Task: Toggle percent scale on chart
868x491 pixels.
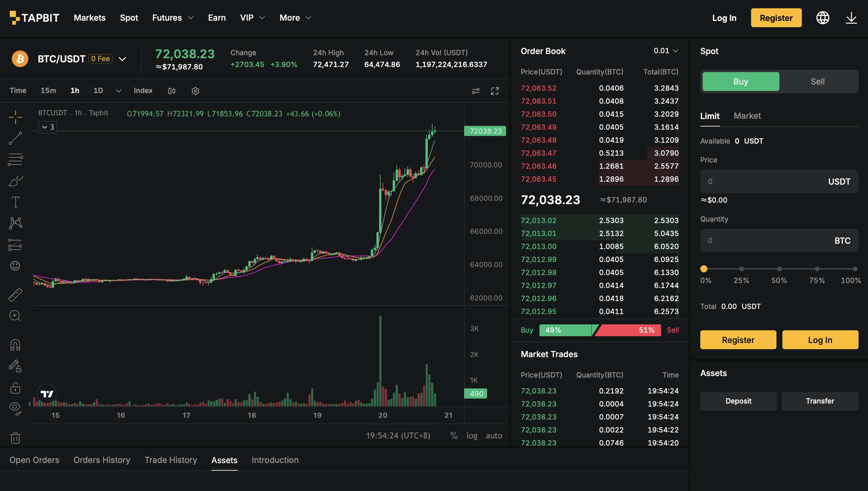Action: click(454, 436)
